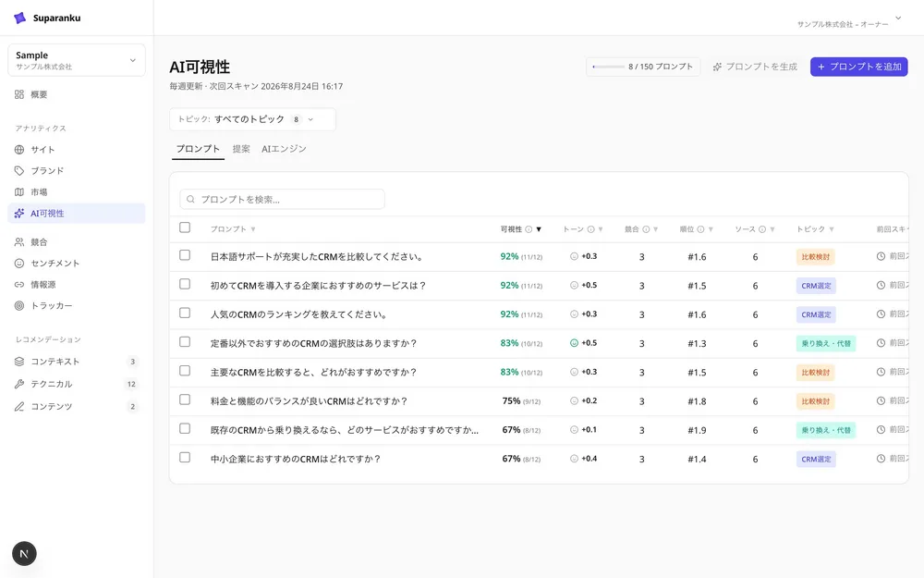Open the 概要 overview icon in sidebar

pyautogui.click(x=19, y=94)
